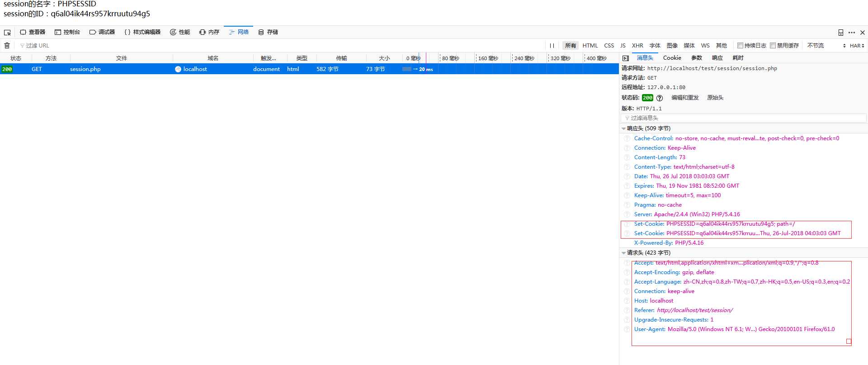Open help icon beside Content-Length header
This screenshot has height=365, width=868.
point(627,157)
